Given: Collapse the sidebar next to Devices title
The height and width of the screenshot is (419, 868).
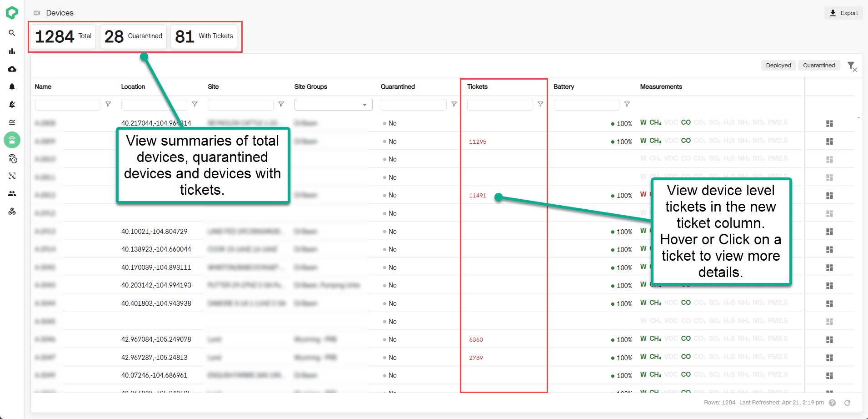Looking at the screenshot, I should point(37,13).
